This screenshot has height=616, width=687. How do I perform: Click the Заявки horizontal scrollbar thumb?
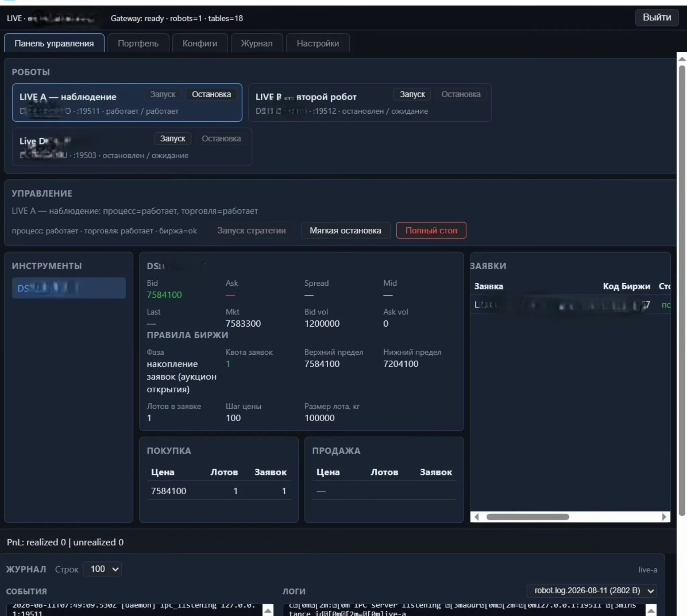(528, 517)
